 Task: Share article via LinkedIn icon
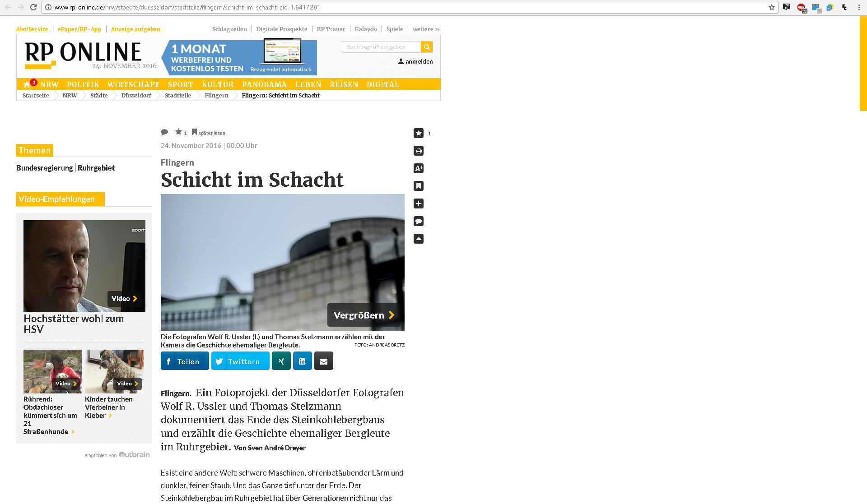pos(302,361)
